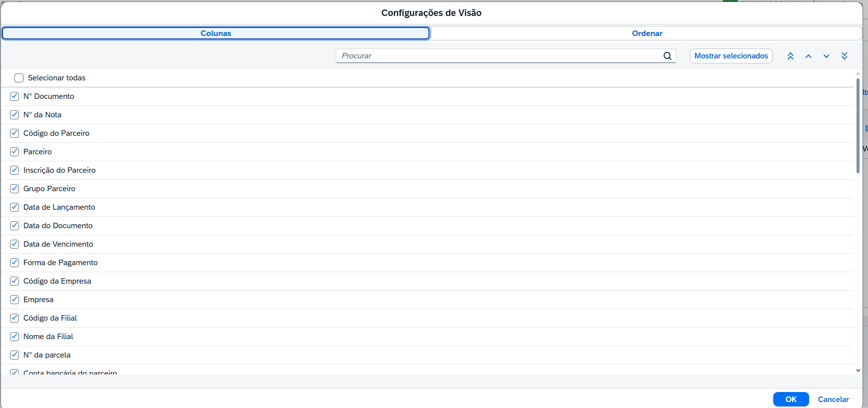This screenshot has height=408, width=868.
Task: Click Mostrar selecionados button
Action: coord(731,56)
